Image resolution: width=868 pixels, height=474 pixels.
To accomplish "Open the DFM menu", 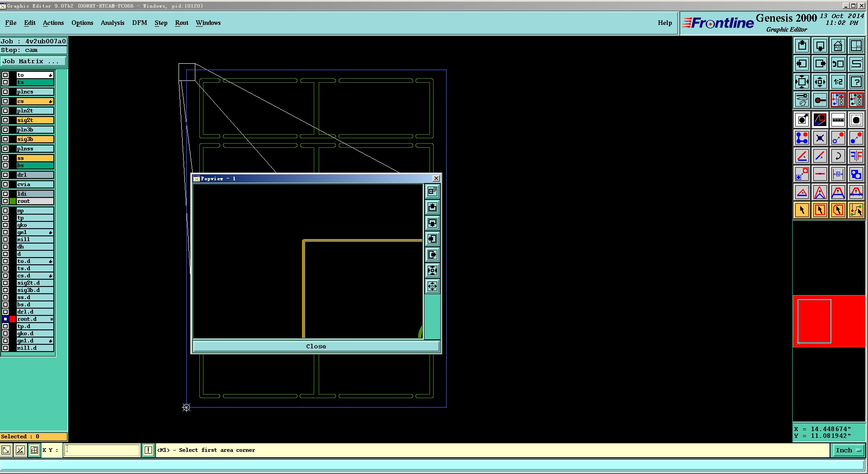I will coord(140,23).
